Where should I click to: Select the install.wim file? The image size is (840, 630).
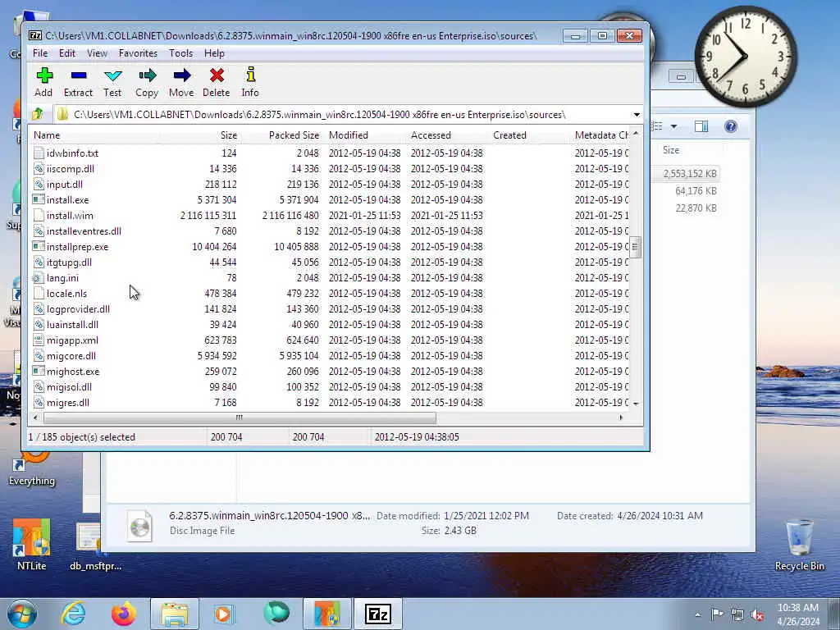pos(70,216)
